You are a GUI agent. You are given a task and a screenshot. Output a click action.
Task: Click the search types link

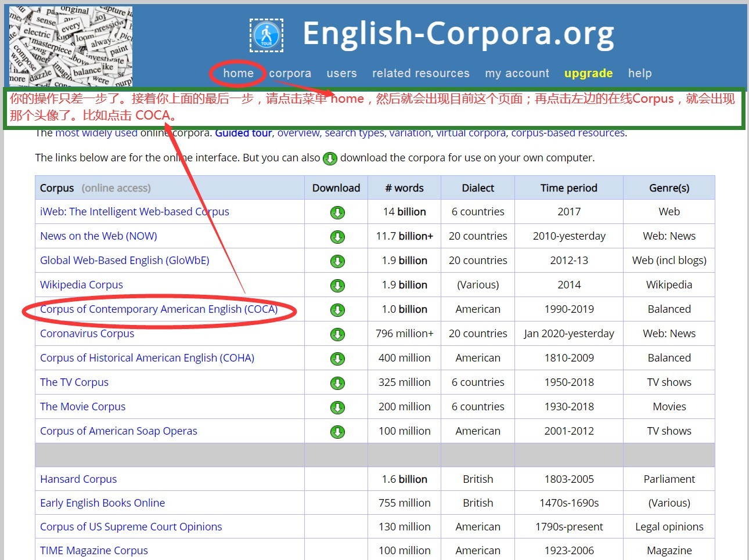(354, 133)
